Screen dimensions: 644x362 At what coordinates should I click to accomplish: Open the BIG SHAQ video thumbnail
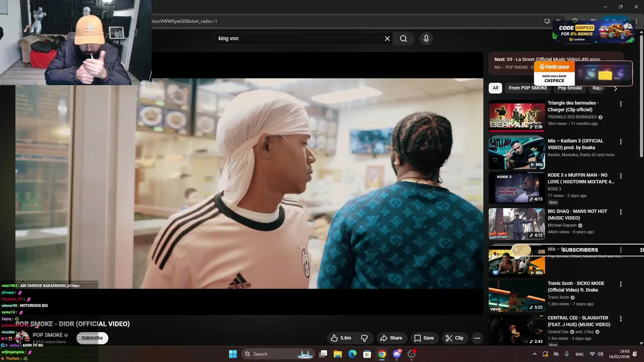(x=517, y=224)
